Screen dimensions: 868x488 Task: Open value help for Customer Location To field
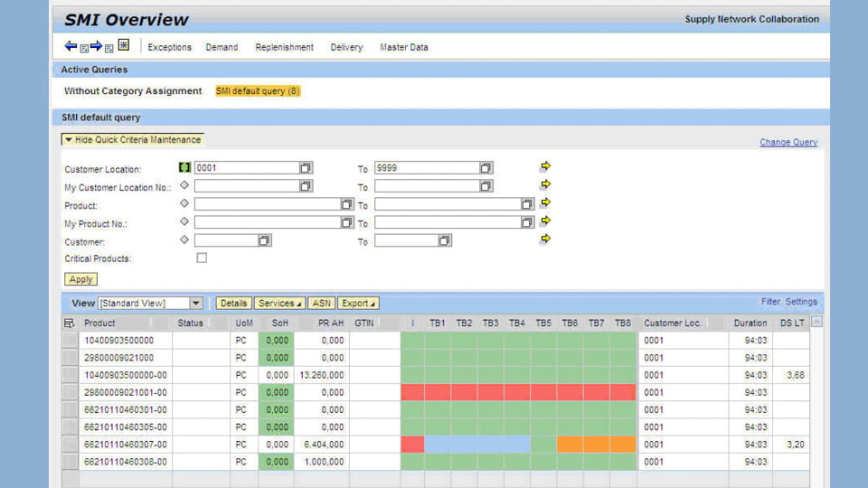coord(486,168)
